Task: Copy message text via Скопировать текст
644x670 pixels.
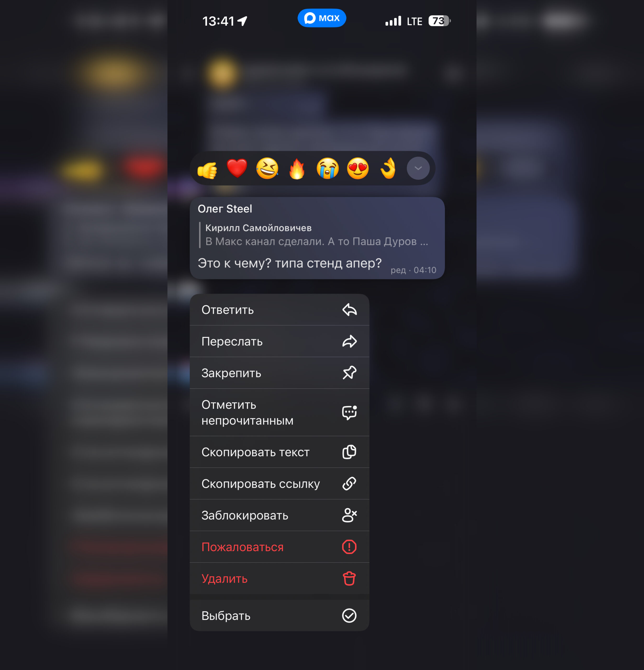Action: point(279,452)
